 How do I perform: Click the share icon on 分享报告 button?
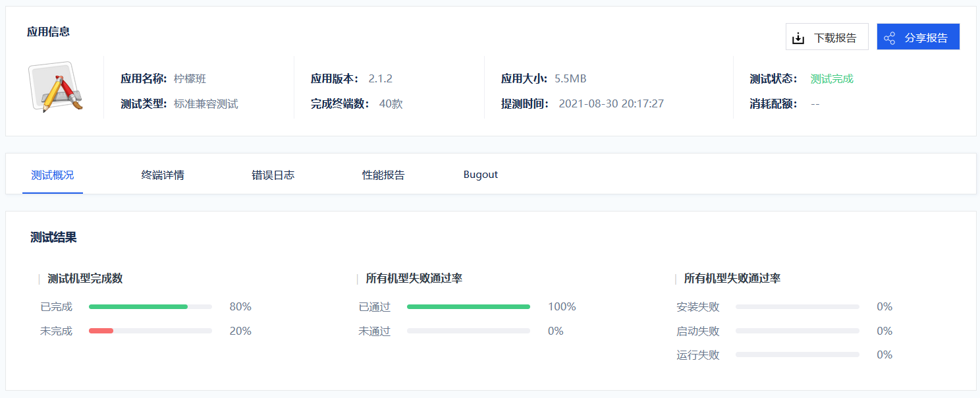click(890, 37)
